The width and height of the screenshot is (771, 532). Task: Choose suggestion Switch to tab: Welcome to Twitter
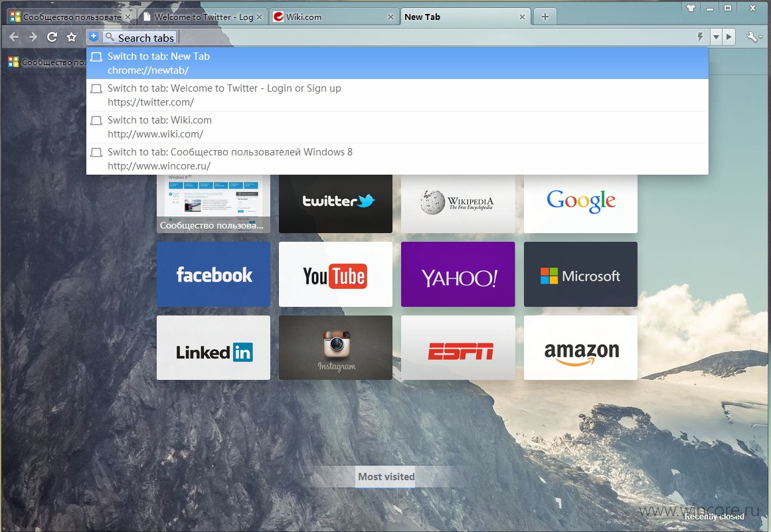click(397, 95)
